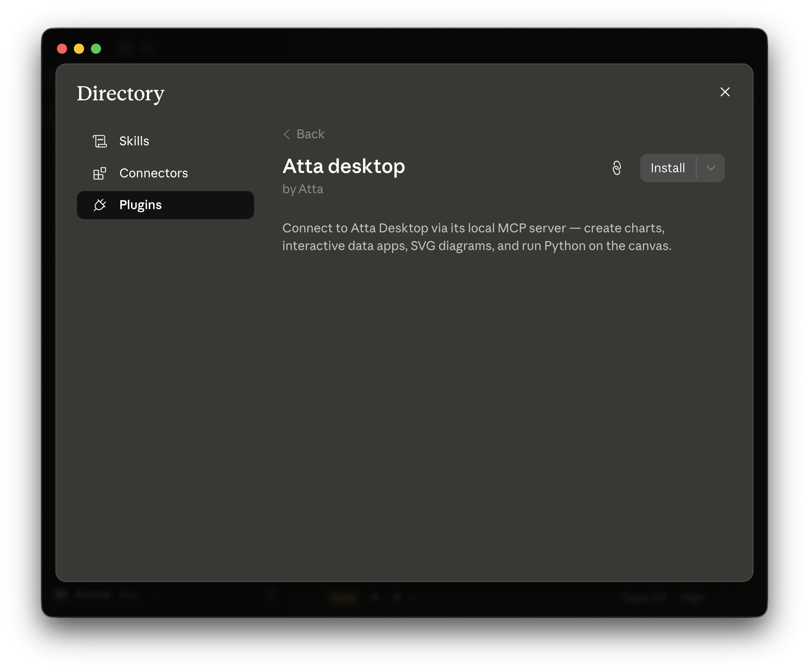Copy the plugin link via chain icon
Screen dimensions: 809x672
tap(617, 168)
